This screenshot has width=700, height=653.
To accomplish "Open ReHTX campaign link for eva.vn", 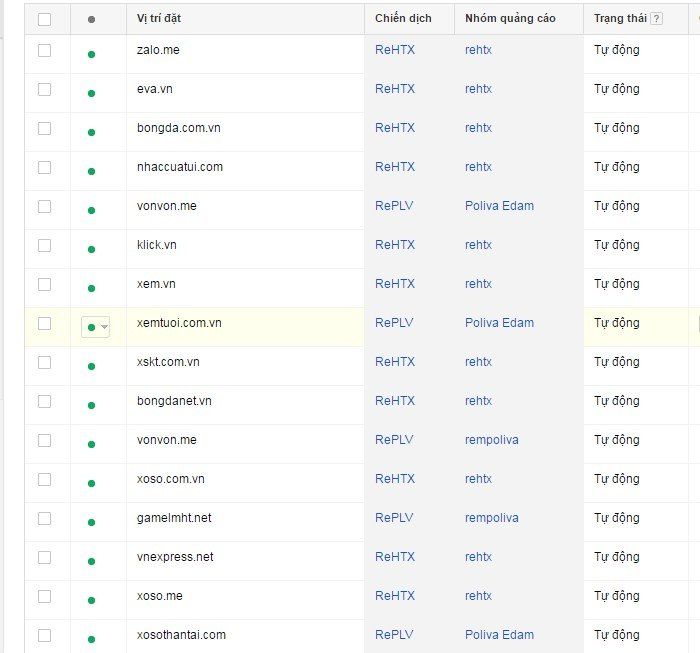I will click(x=395, y=89).
